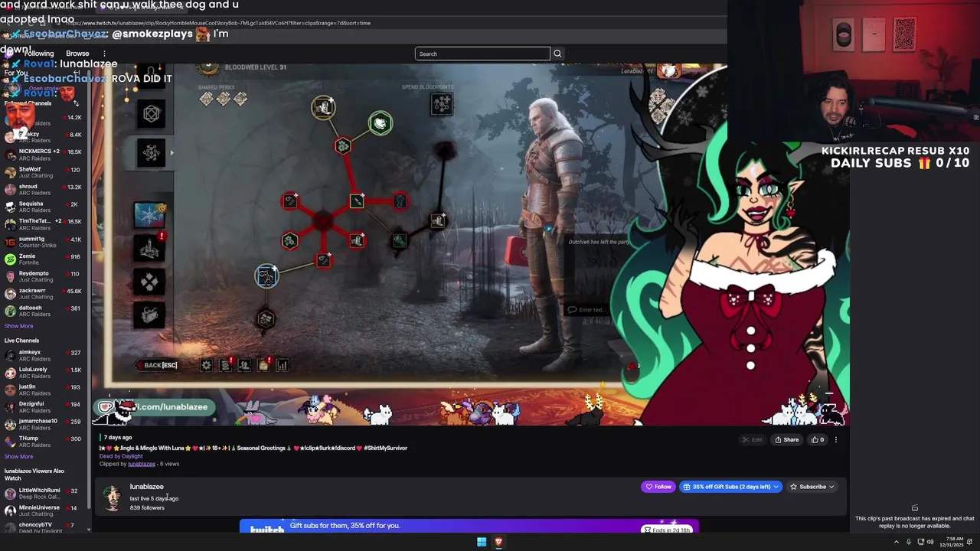980x551 pixels.
Task: Focus the Twitch Search field
Action: point(482,54)
